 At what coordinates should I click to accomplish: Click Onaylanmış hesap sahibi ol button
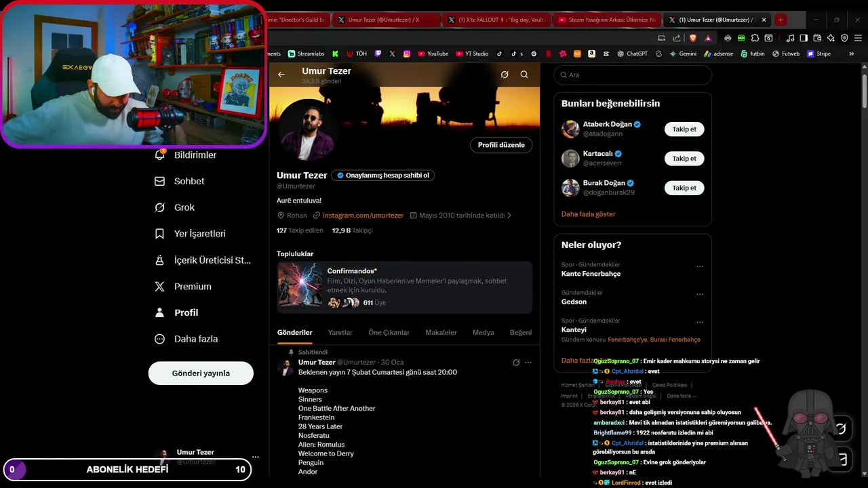tap(383, 175)
